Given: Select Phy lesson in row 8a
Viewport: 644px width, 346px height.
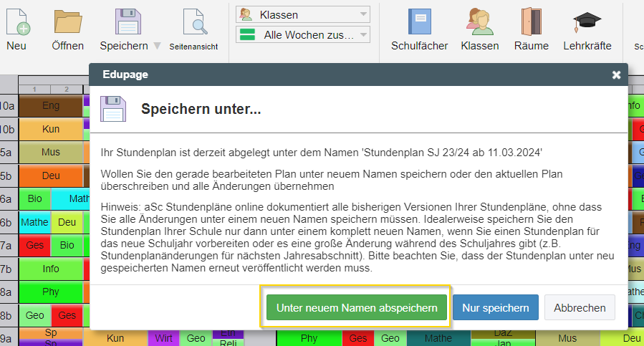Looking at the screenshot, I should 51,292.
